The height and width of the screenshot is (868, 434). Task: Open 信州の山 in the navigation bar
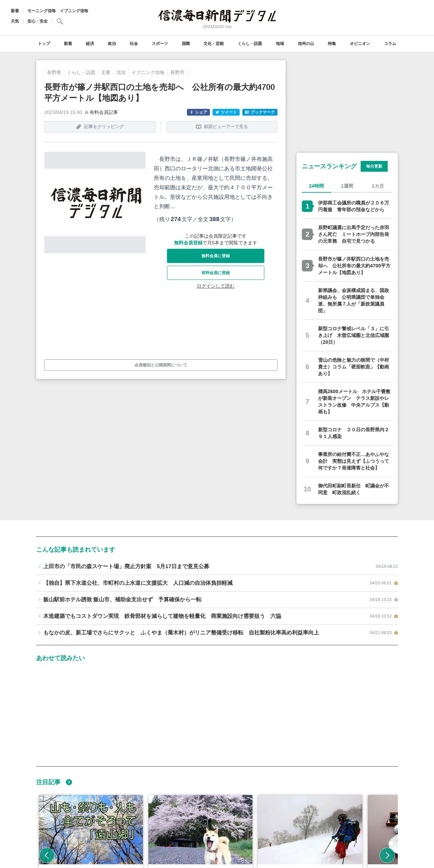(x=306, y=44)
